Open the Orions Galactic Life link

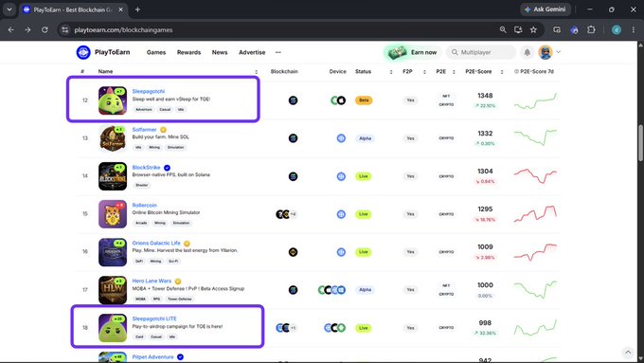click(x=156, y=243)
